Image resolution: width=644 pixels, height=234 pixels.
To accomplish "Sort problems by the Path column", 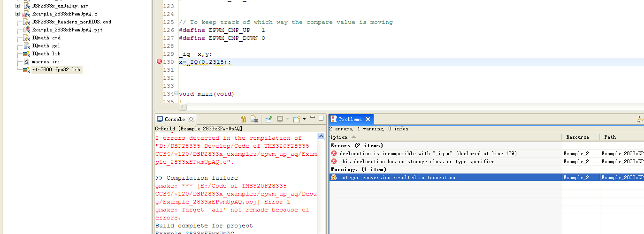I will pos(622,137).
